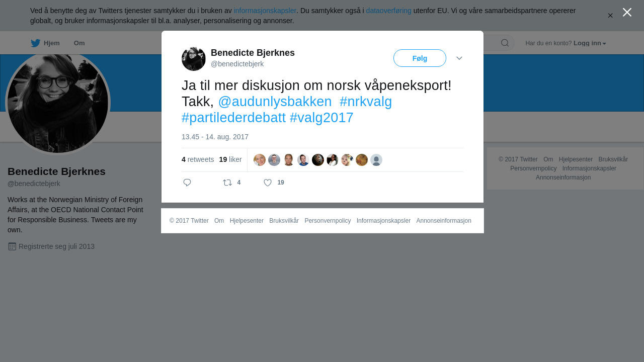Click the reply speech bubble icon

click(187, 183)
